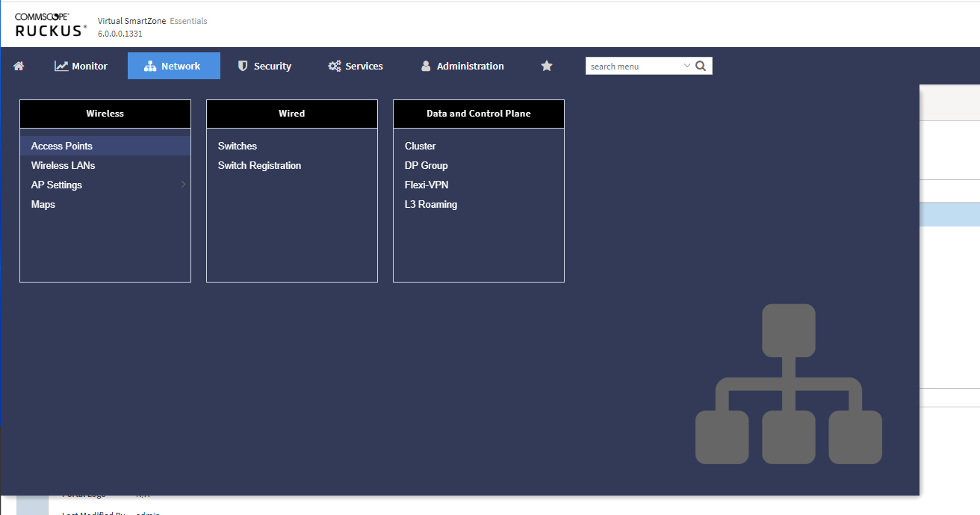980x515 pixels.
Task: Go to Access Points
Action: 62,146
